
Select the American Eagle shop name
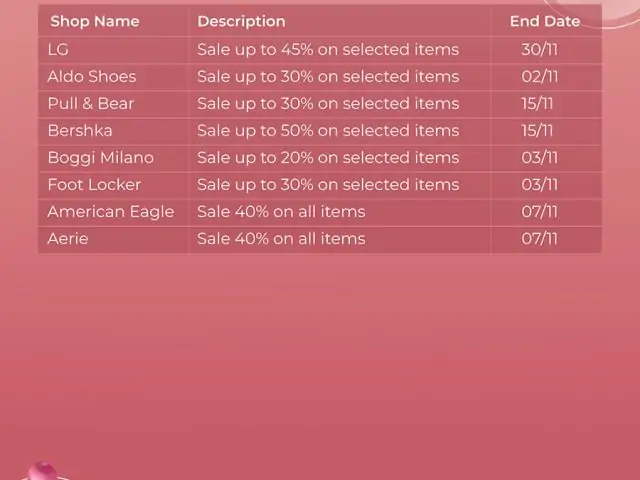pyautogui.click(x=111, y=212)
